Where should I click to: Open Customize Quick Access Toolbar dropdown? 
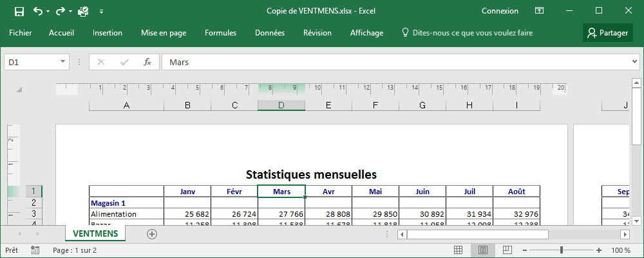(101, 11)
